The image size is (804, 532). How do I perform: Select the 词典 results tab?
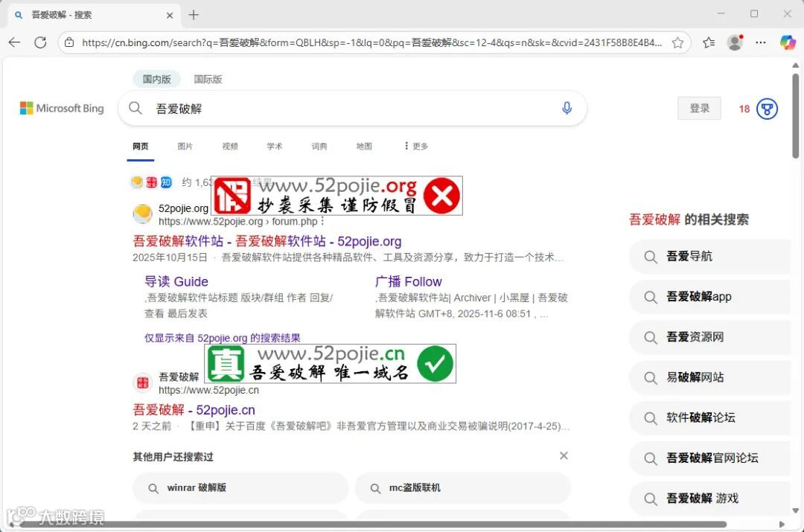coord(319,146)
